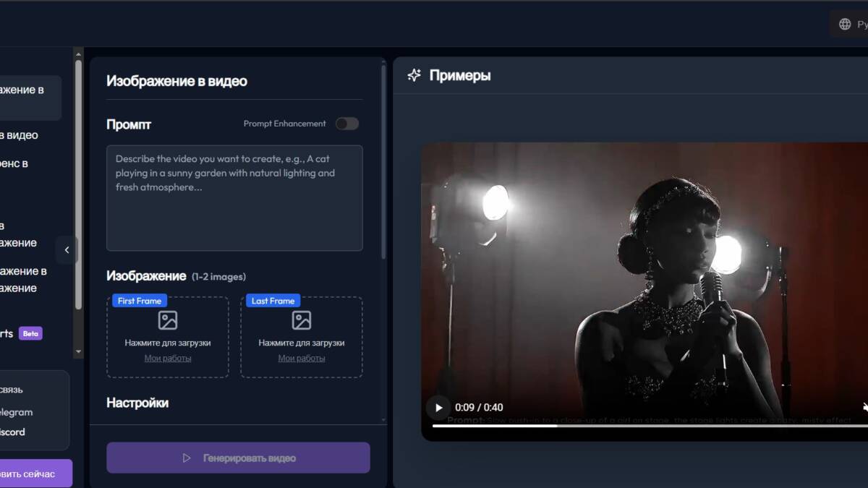Focus the prompt description text area
The width and height of the screenshot is (868, 488).
234,197
